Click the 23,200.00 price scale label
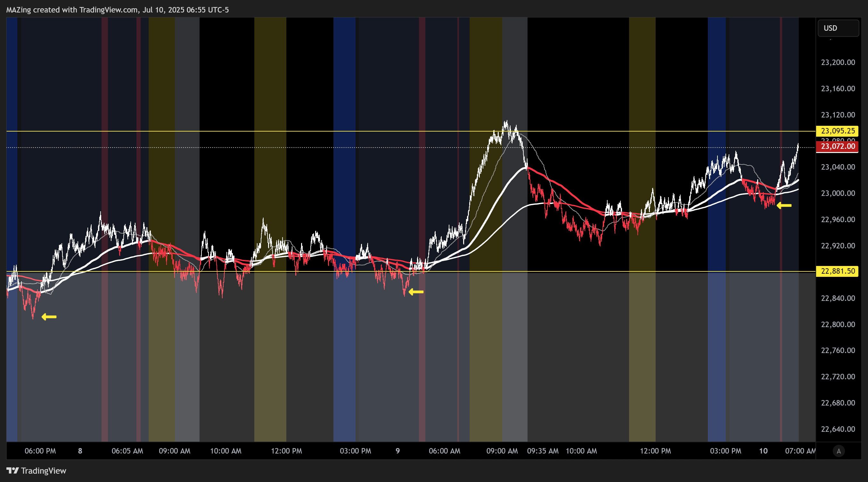This screenshot has height=482, width=868. pos(838,62)
